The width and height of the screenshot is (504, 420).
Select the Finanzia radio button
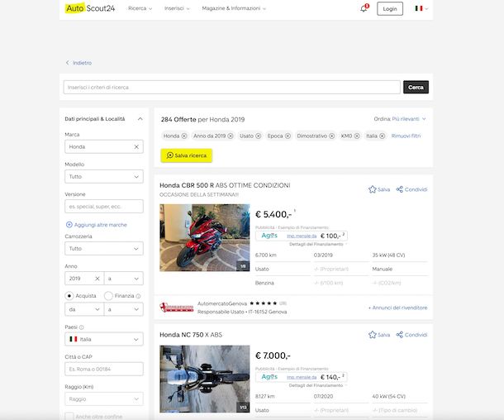(108, 296)
